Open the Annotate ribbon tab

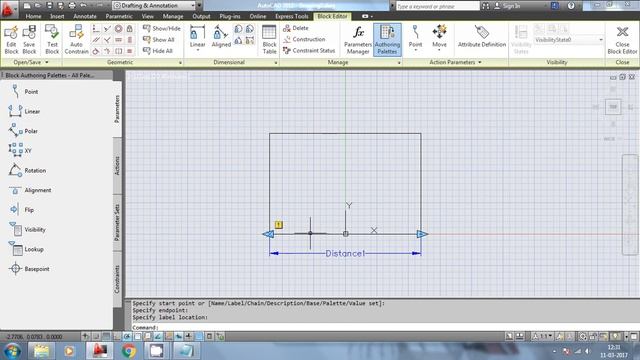tap(85, 16)
